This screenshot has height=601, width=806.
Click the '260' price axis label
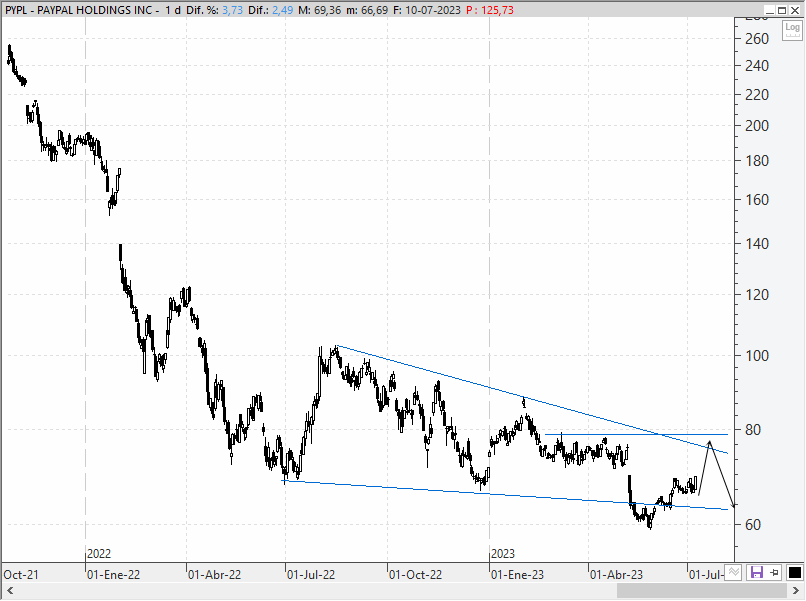757,39
